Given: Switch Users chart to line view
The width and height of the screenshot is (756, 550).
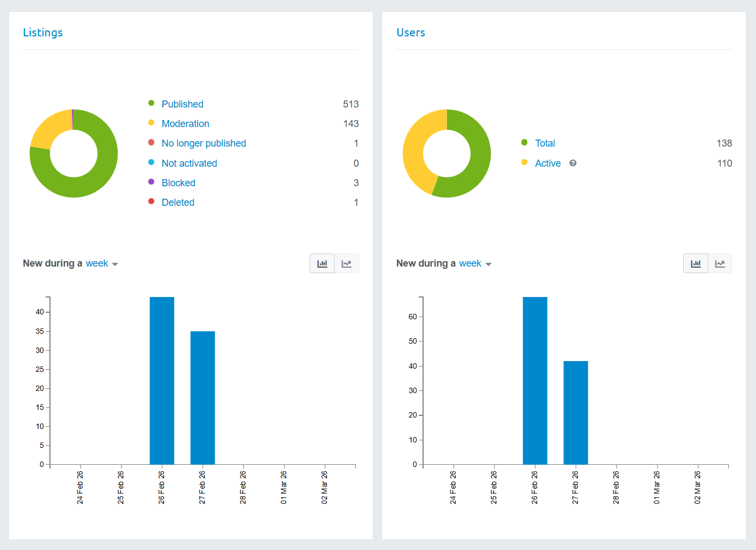Looking at the screenshot, I should click(720, 263).
